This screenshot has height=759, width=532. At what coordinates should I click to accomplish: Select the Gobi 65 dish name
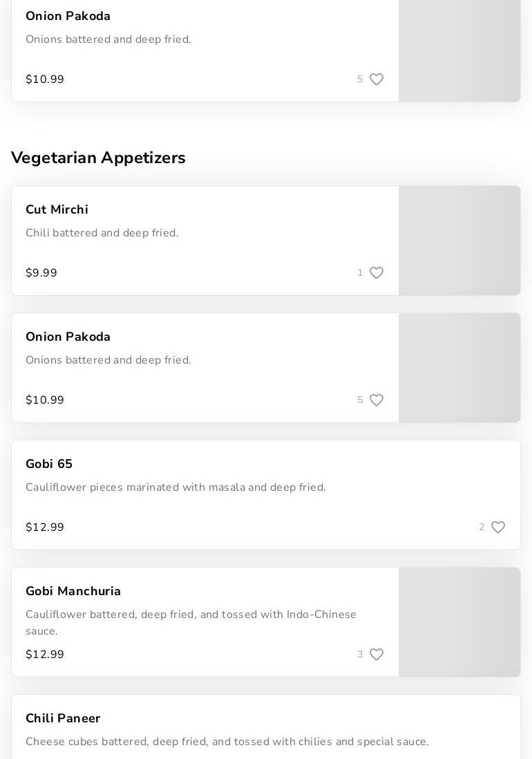49,464
